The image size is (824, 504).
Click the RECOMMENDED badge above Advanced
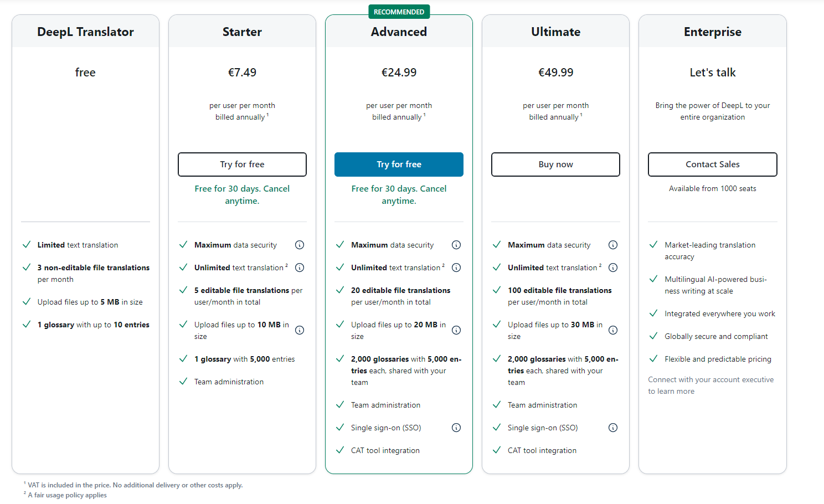(399, 12)
